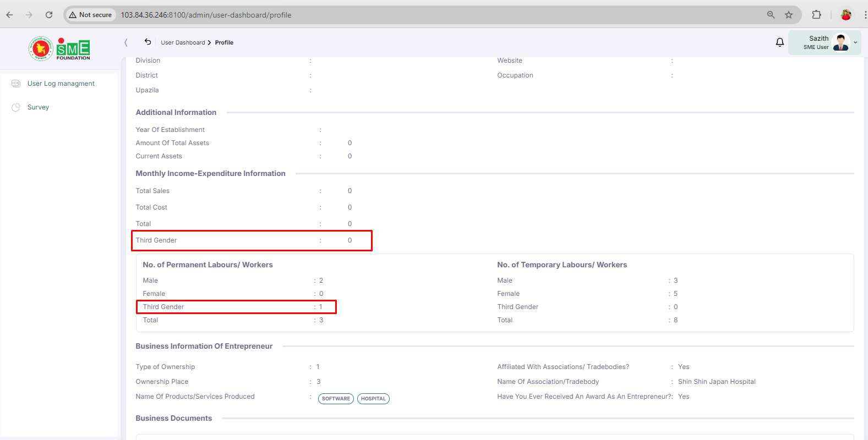Click the SME Foundation logo
Viewport: 868px width, 440px height.
[x=59, y=48]
